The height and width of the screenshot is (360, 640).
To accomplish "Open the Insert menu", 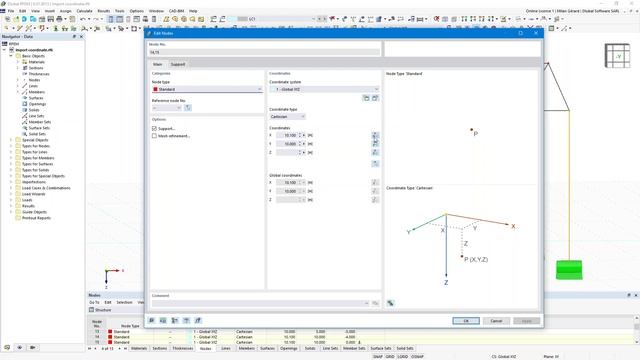I will (x=49, y=11).
